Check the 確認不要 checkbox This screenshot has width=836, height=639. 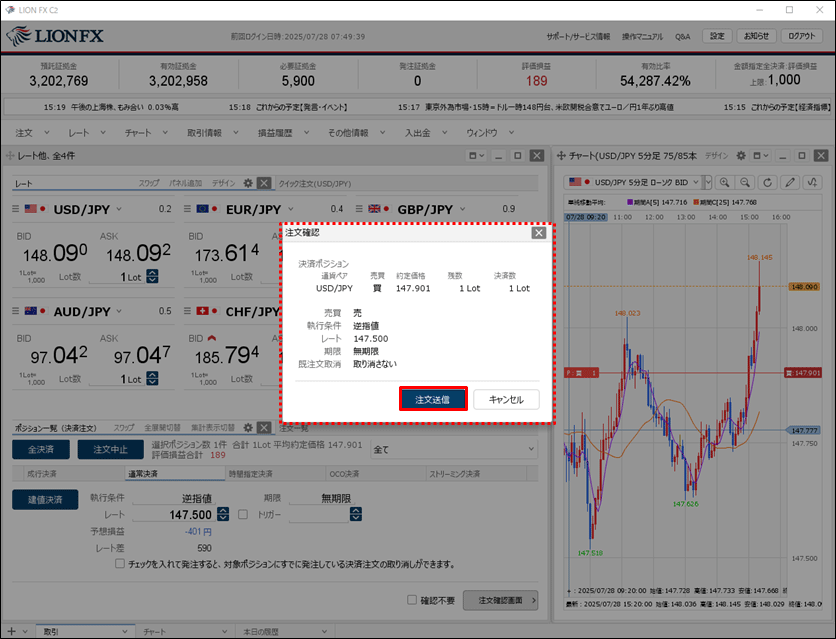[x=412, y=600]
